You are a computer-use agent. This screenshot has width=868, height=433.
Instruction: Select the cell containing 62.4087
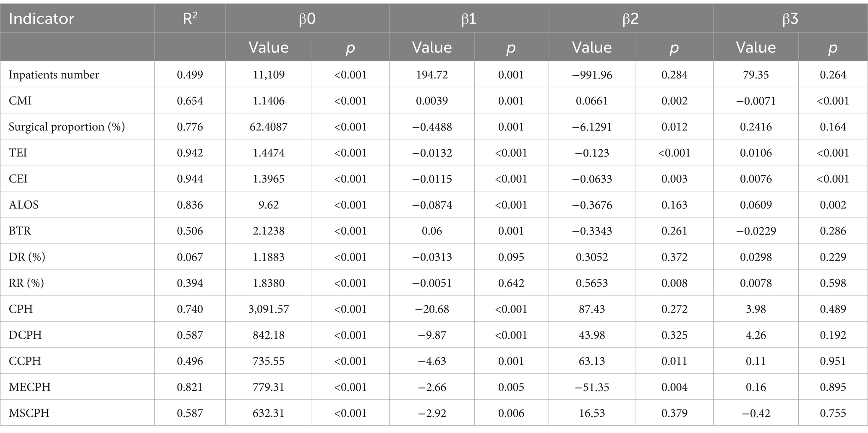pos(269,127)
